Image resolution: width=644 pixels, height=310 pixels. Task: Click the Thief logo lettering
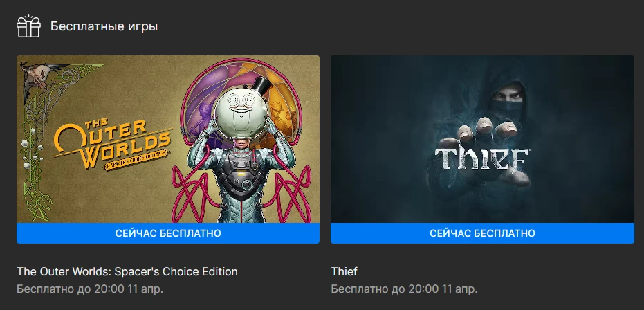click(481, 160)
